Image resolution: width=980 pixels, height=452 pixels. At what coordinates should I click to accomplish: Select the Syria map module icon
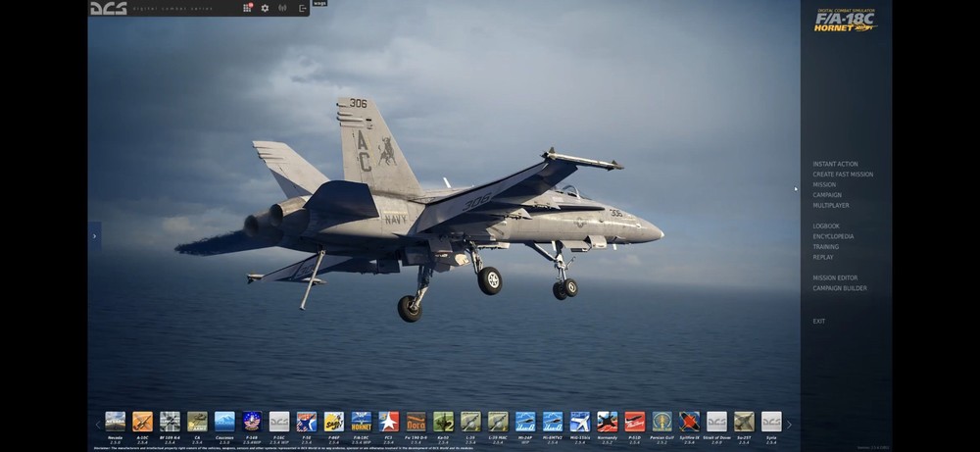tap(771, 422)
